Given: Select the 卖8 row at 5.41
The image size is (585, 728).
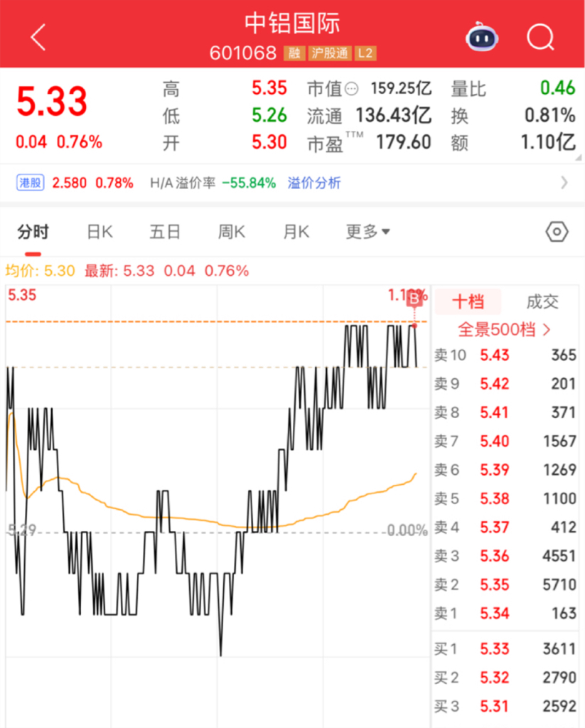Looking at the screenshot, I should [505, 413].
